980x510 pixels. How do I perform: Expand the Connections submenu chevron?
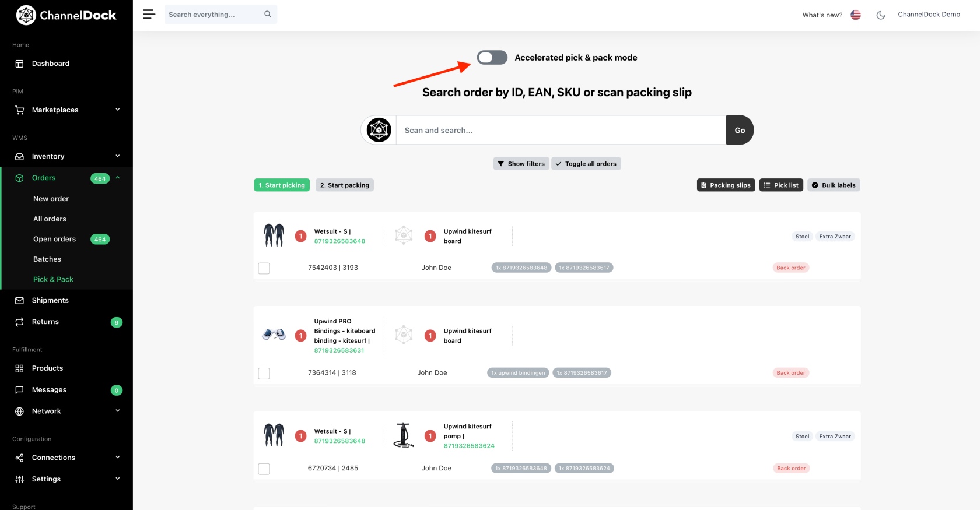(117, 458)
